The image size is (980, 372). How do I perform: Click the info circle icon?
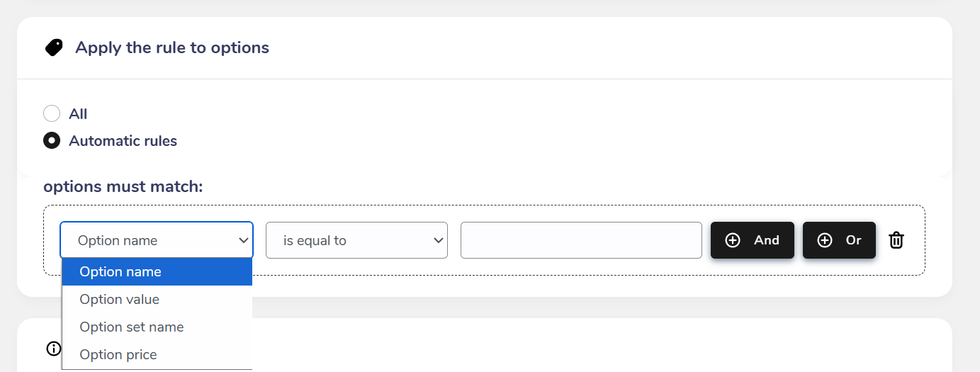coord(54,348)
